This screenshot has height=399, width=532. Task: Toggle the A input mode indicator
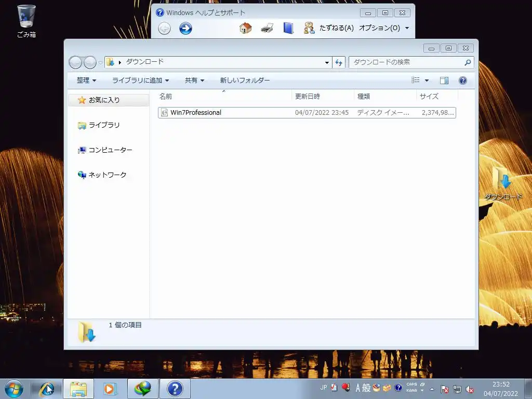click(358, 388)
